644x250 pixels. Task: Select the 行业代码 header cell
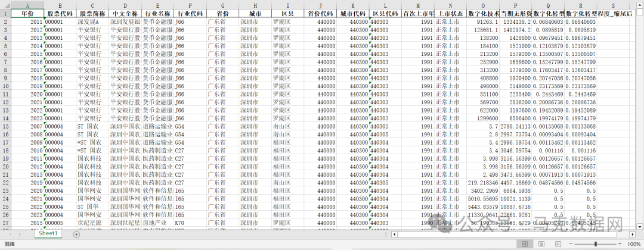(x=190, y=14)
